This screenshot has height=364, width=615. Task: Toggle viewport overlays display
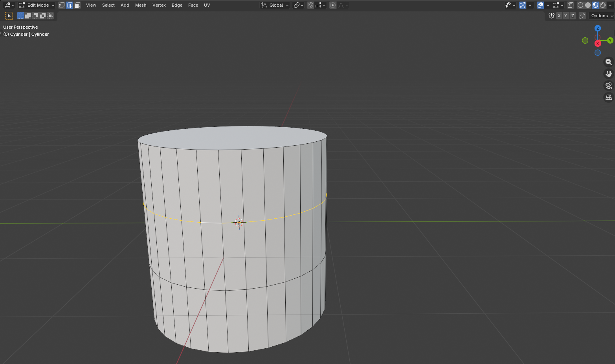pyautogui.click(x=540, y=5)
